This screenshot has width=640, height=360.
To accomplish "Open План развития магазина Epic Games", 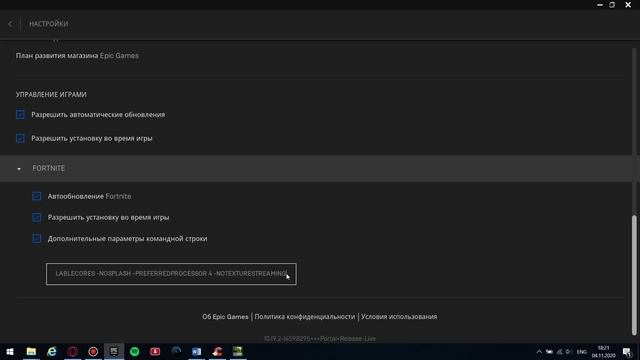I will pos(77,56).
